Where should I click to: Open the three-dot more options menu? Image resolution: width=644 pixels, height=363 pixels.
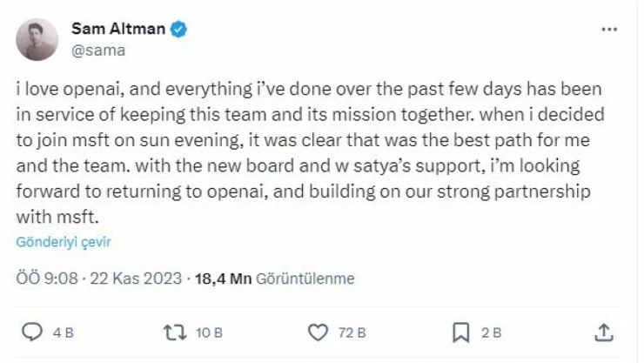tap(609, 30)
